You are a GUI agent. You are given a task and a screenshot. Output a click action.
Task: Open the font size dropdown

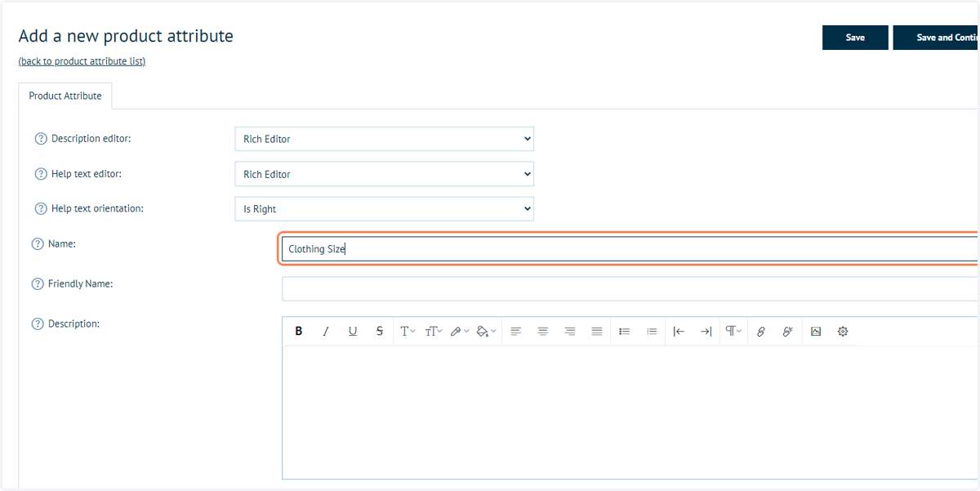[433, 332]
